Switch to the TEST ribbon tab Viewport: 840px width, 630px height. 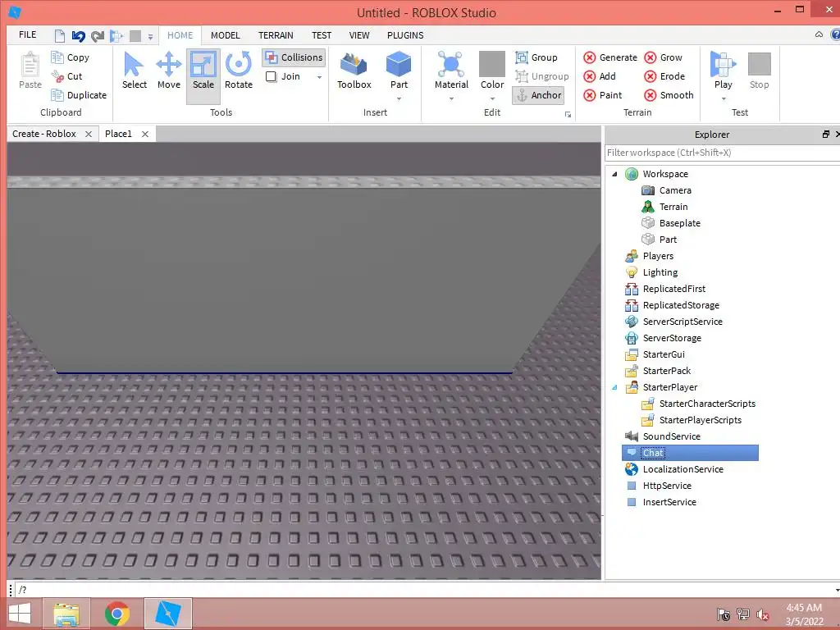pyautogui.click(x=322, y=35)
